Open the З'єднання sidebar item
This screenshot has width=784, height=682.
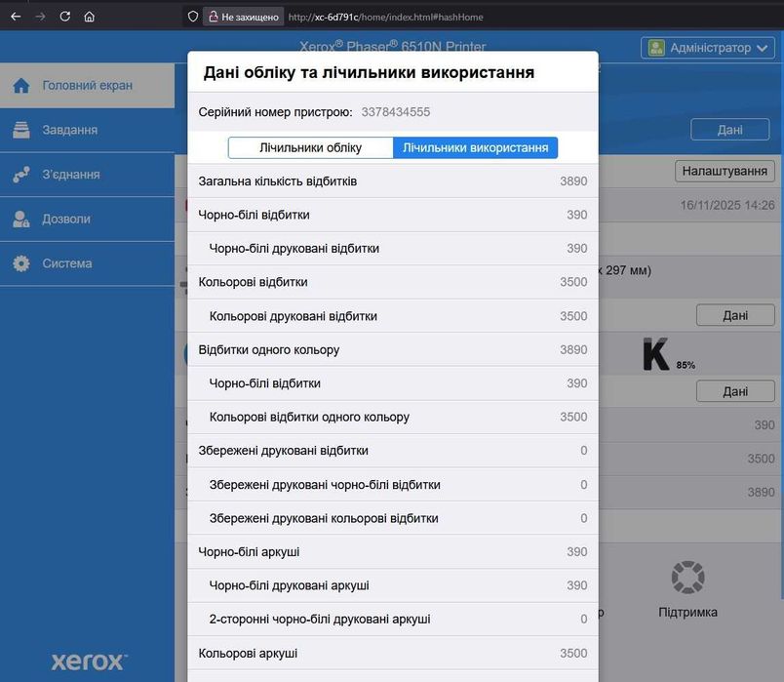87,175
